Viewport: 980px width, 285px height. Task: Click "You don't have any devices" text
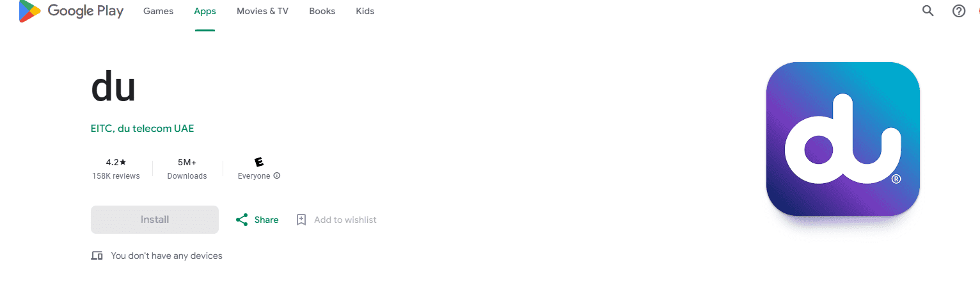click(166, 256)
